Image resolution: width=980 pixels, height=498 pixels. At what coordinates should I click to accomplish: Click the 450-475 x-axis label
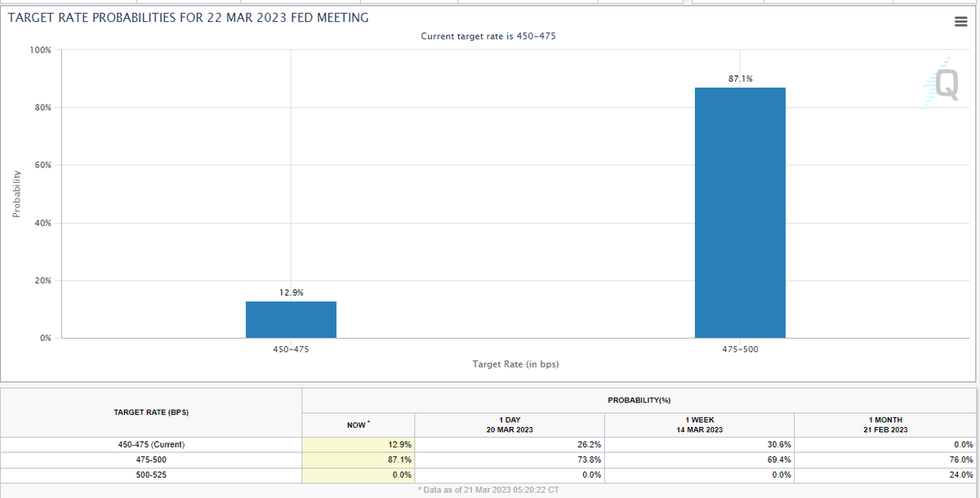(x=291, y=349)
